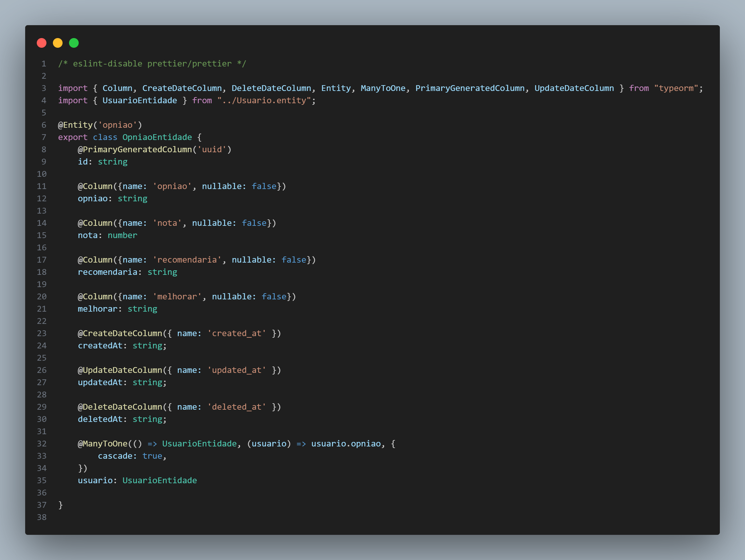Click the melhorar property on line 21
This screenshot has height=560, width=745.
point(98,309)
